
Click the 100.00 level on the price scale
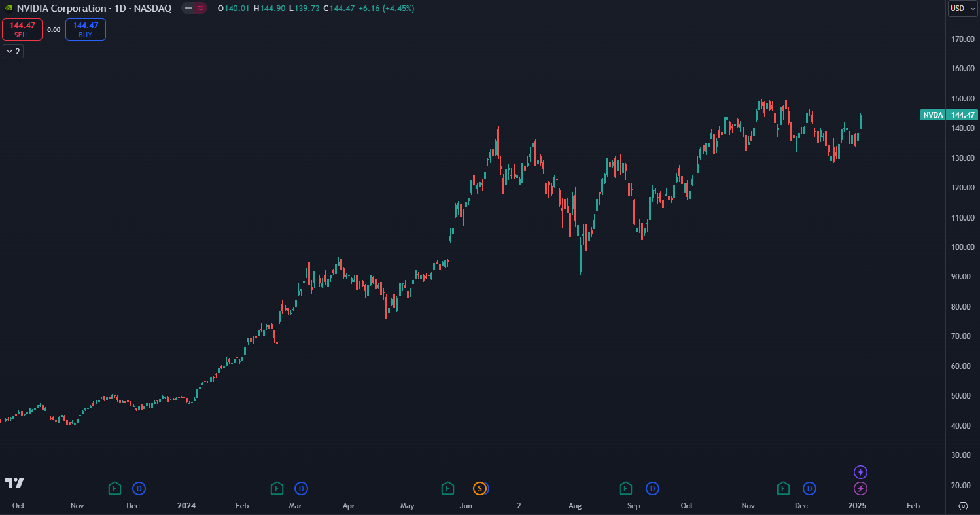[962, 247]
